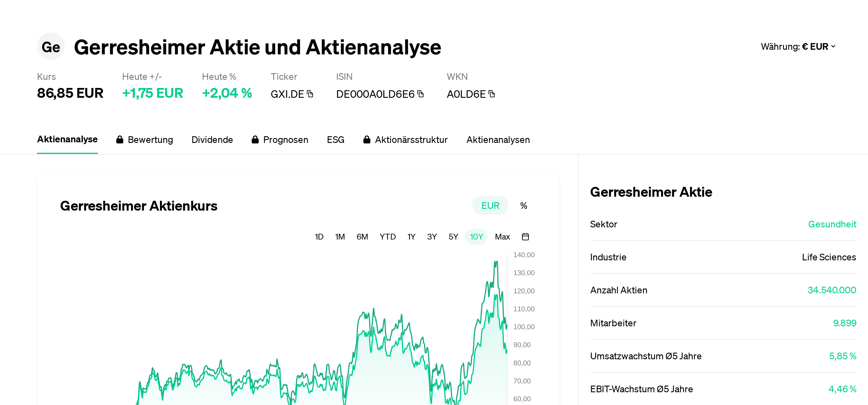Choose the 1D chart timeframe
Viewport: 868px width, 405px height.
(319, 237)
